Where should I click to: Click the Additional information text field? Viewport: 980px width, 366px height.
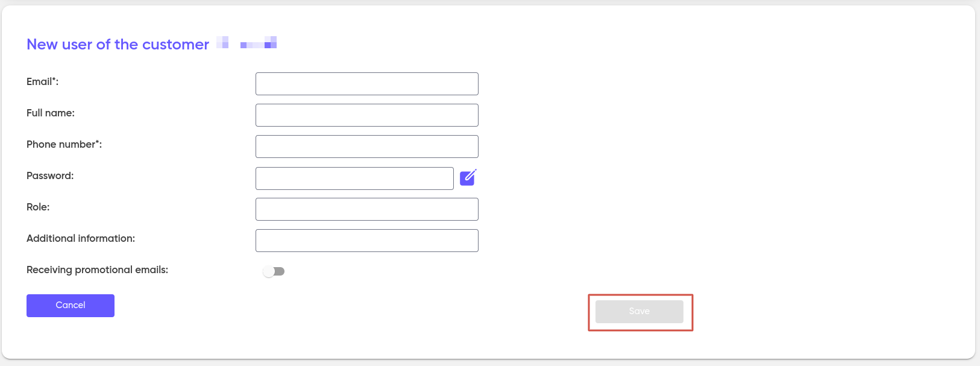[367, 241]
